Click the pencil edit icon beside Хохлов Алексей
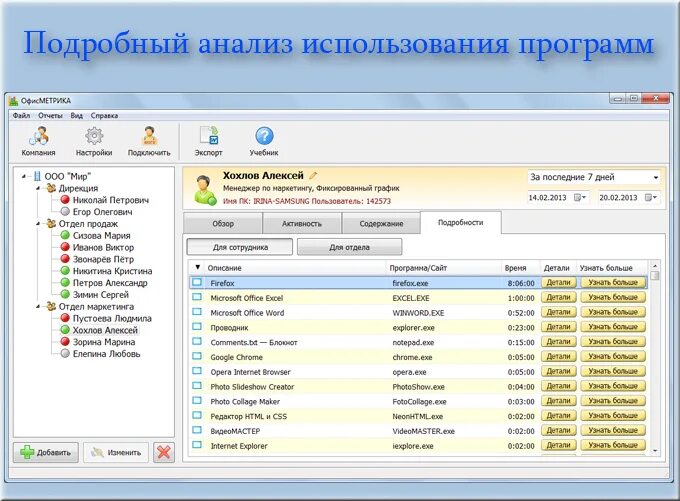 [x=313, y=176]
